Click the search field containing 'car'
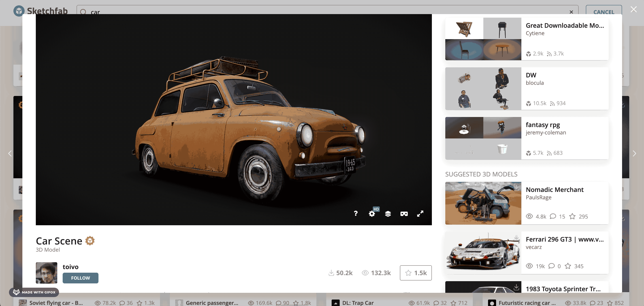The image size is (644, 306). (328, 10)
